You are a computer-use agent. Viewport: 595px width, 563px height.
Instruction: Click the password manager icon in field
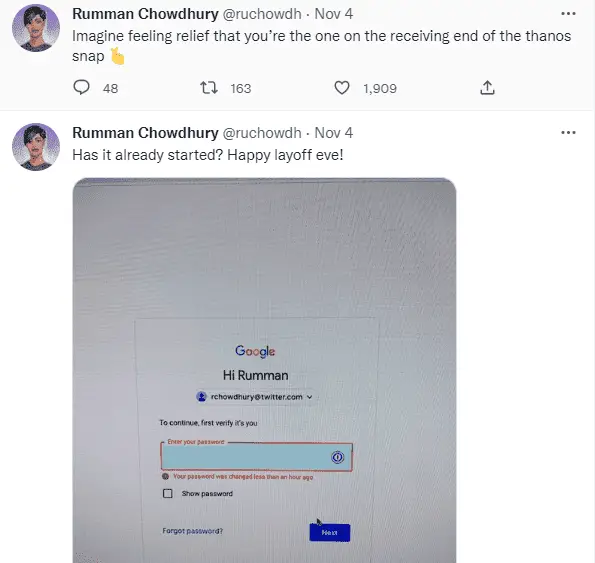click(337, 457)
